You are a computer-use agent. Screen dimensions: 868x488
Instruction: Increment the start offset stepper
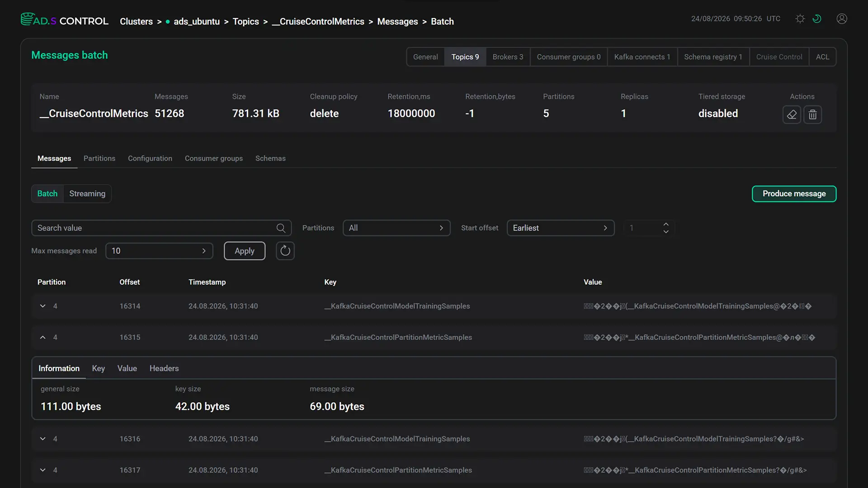666,224
